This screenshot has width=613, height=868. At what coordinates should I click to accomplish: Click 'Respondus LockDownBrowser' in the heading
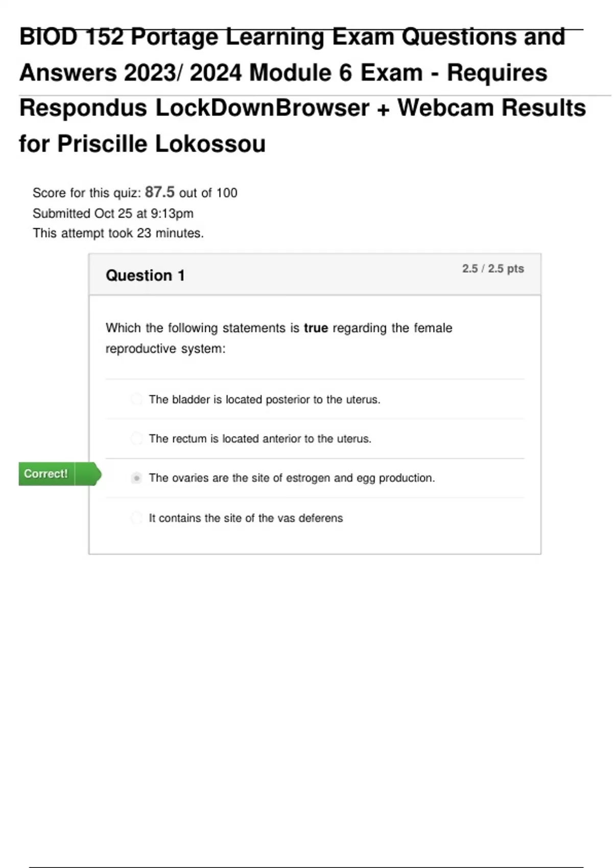point(194,108)
